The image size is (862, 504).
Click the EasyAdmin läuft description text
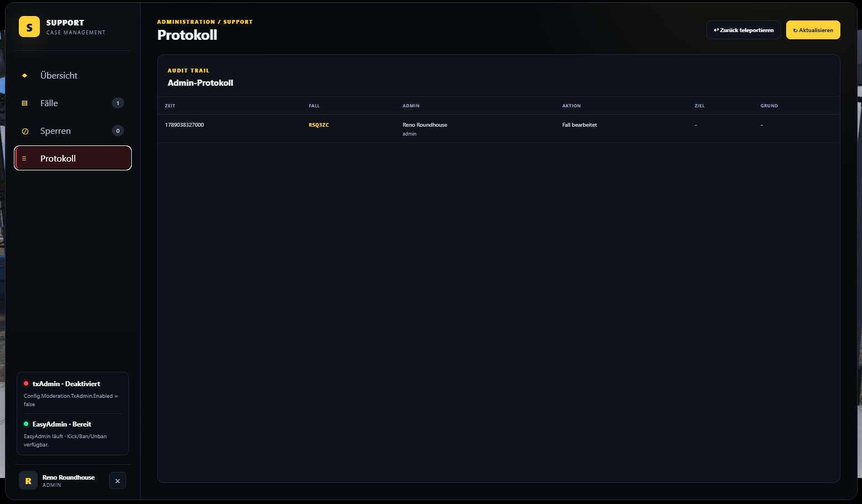click(65, 440)
